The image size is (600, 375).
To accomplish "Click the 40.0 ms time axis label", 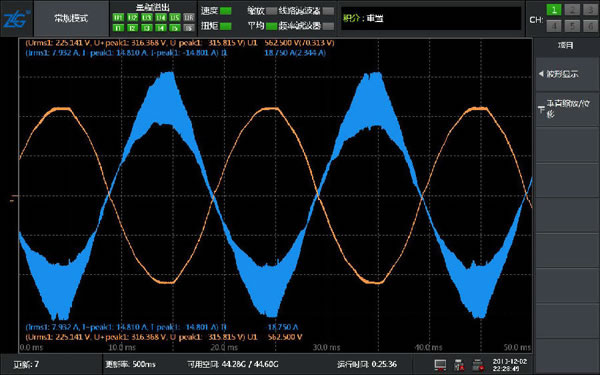I will (x=429, y=347).
